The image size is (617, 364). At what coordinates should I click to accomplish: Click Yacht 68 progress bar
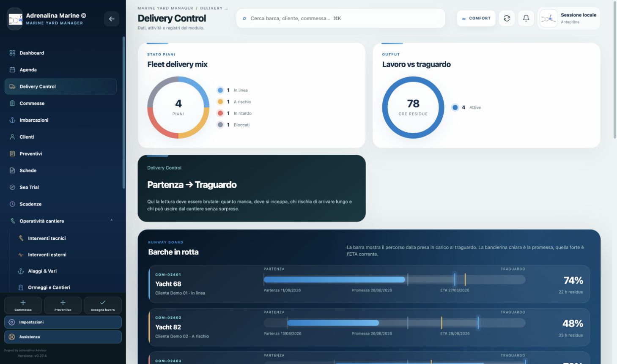pos(395,279)
